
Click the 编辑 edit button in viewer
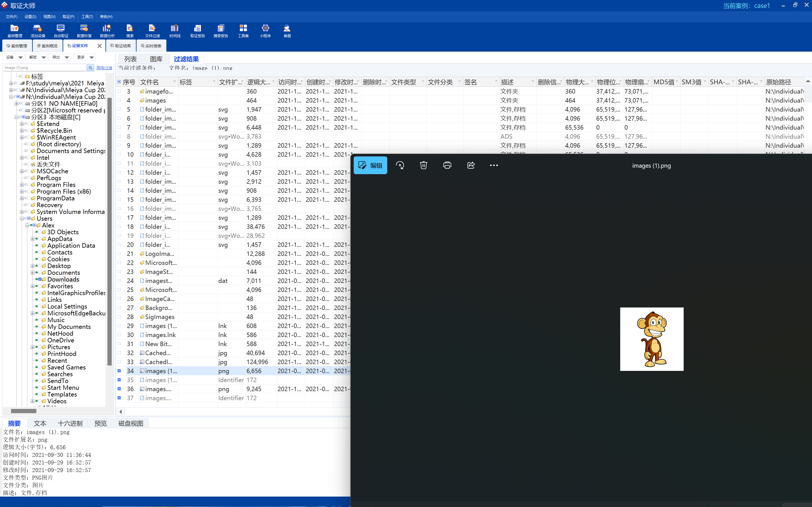(x=370, y=165)
